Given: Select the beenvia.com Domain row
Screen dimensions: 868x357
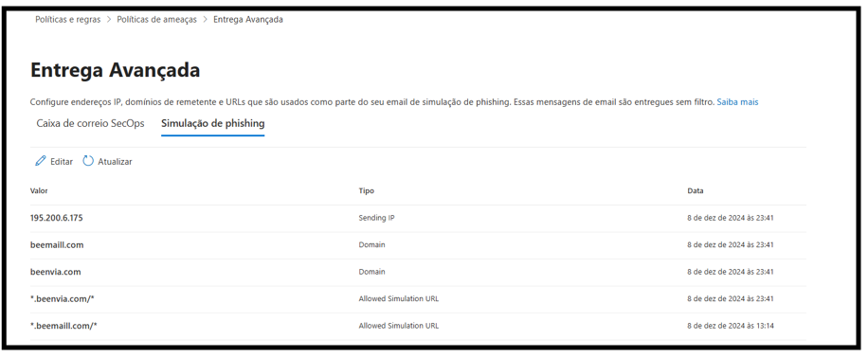Looking at the screenshot, I should [x=418, y=272].
